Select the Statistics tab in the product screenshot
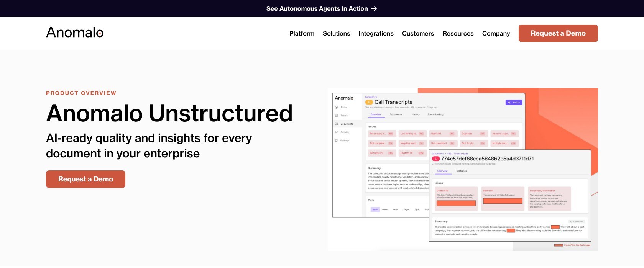 [462, 171]
